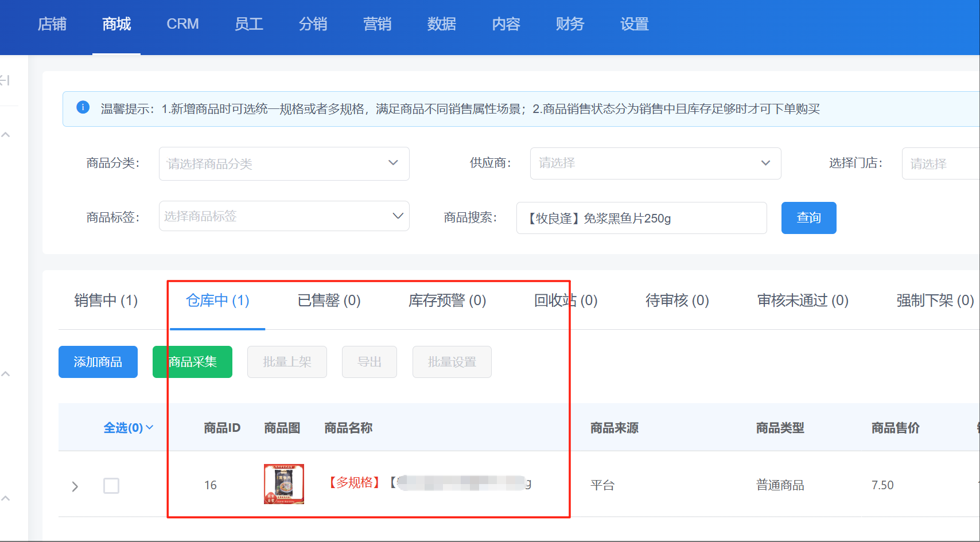The height and width of the screenshot is (542, 980).
Task: Switch to the 强制下架 (0) tab
Action: pyautogui.click(x=935, y=301)
